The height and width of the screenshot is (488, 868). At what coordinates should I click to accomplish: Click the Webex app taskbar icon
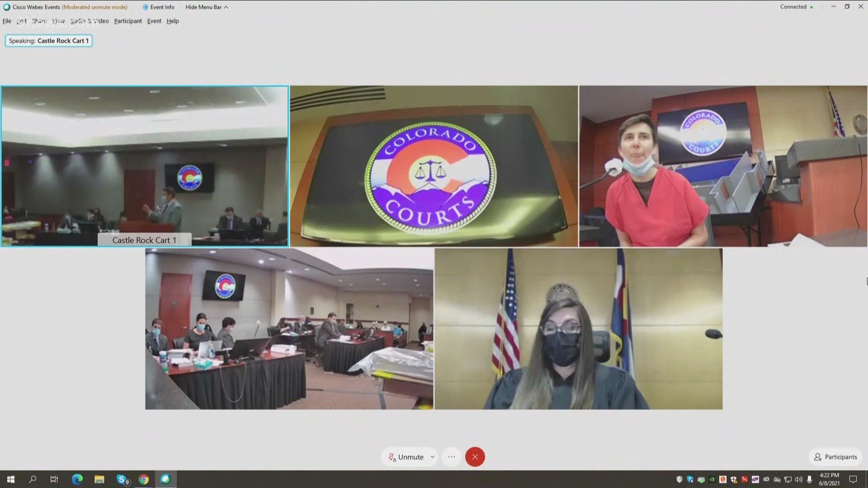click(165, 479)
